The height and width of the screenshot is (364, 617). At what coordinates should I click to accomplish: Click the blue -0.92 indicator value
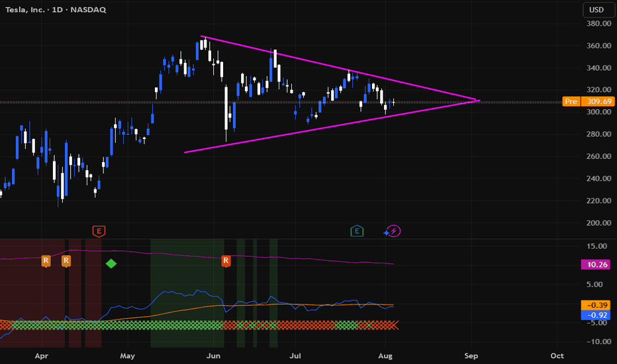(596, 315)
